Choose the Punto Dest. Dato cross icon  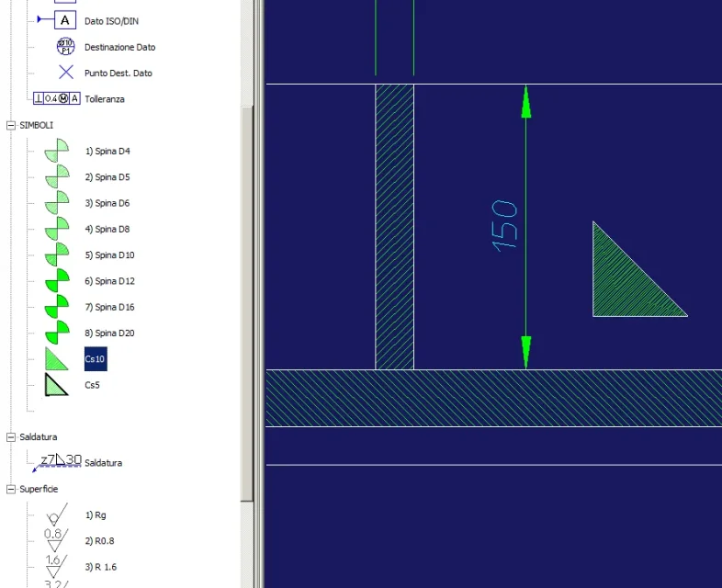tap(66, 73)
